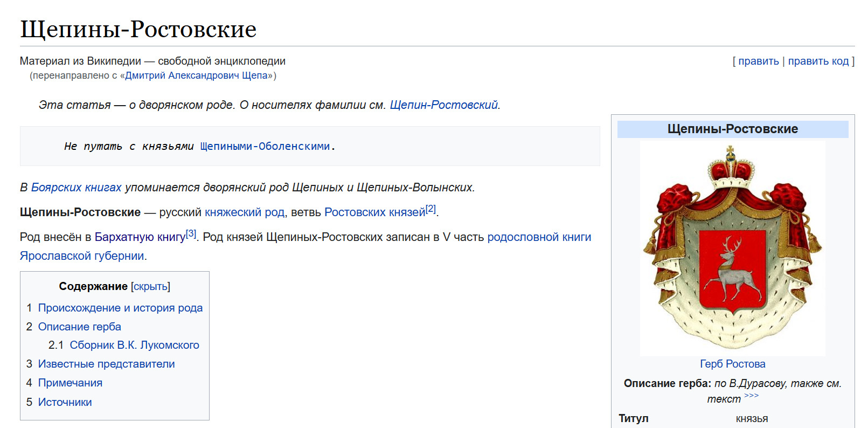Viewport: 868px width, 428px height.
Task: Open the 'Щепин-Ростовский' disambiguation link
Action: click(443, 105)
